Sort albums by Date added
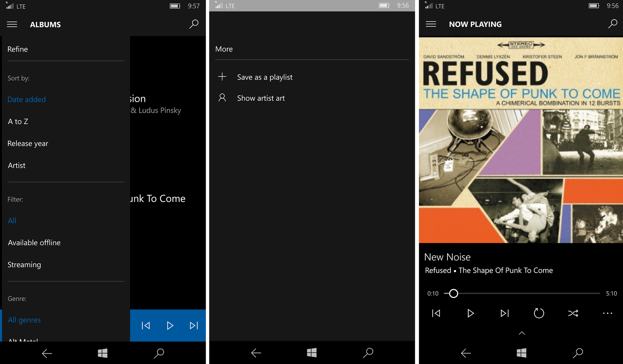623x364 pixels. (26, 99)
